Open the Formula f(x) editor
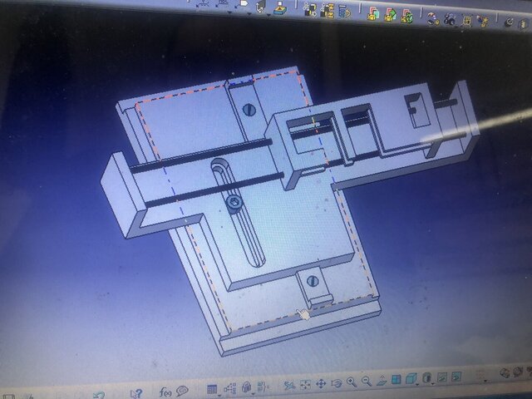532x399 pixels. pos(165,392)
